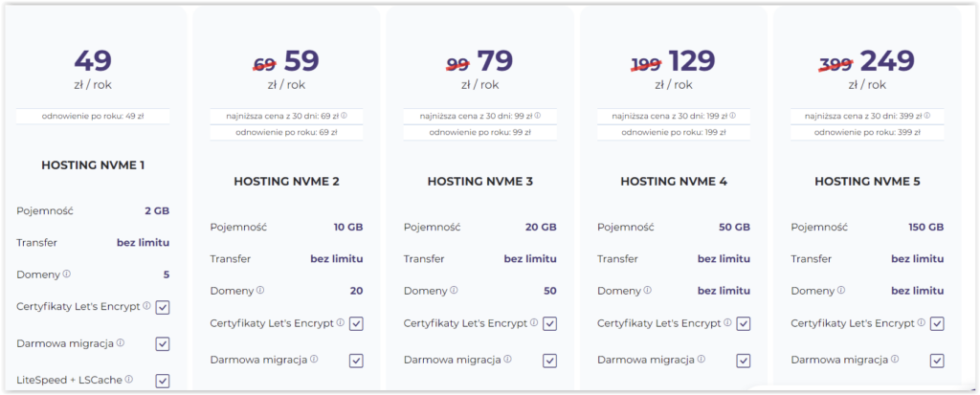Open info icon next to lowest price 69 zł
Image resolution: width=980 pixels, height=395 pixels.
tap(345, 116)
